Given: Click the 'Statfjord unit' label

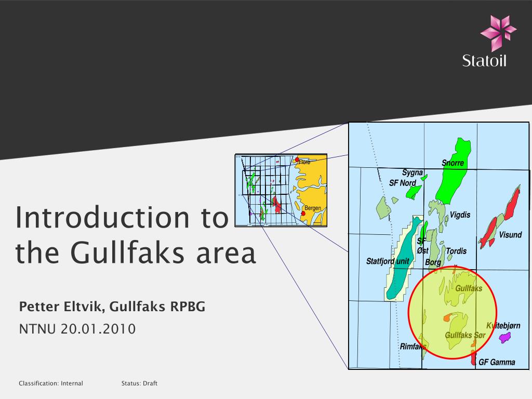Looking at the screenshot, I should [x=388, y=261].
